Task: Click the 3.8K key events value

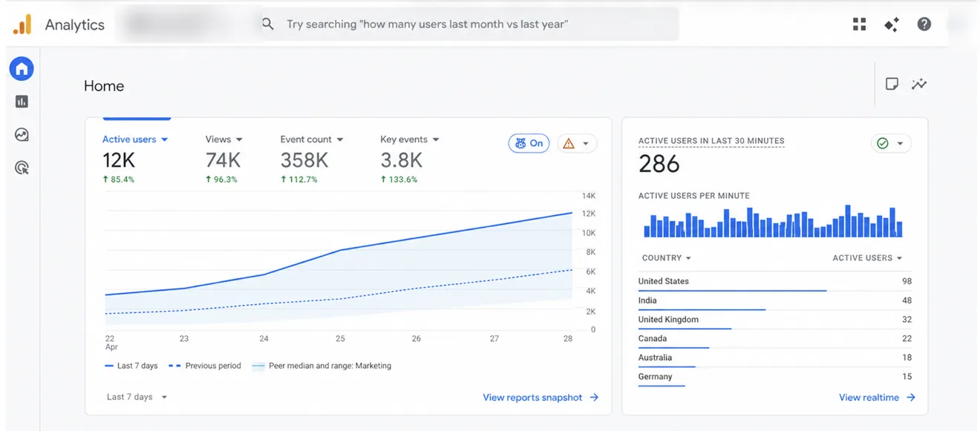Action: pyautogui.click(x=402, y=160)
